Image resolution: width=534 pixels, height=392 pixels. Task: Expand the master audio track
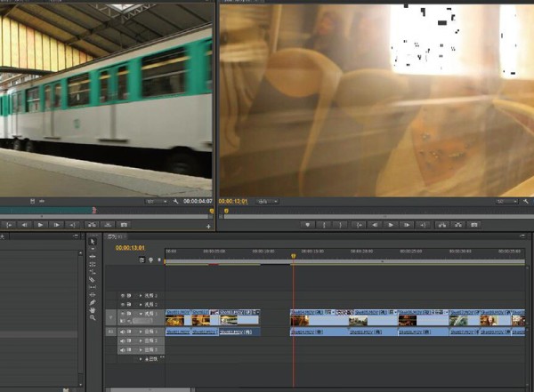(x=141, y=358)
